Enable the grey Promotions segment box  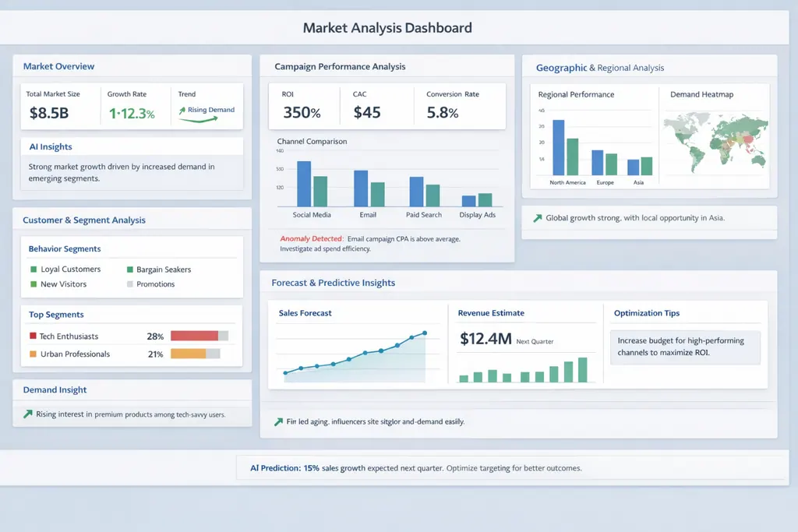[x=129, y=284]
